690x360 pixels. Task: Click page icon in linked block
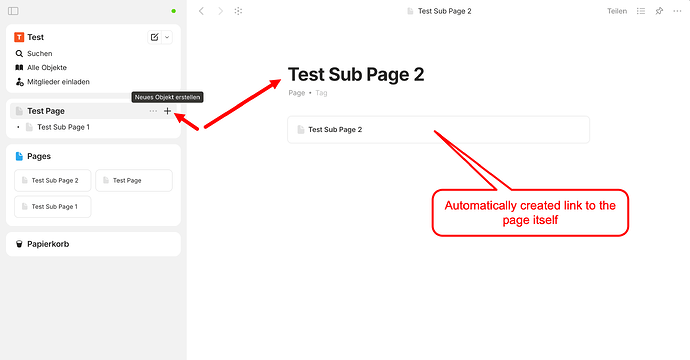pyautogui.click(x=301, y=129)
